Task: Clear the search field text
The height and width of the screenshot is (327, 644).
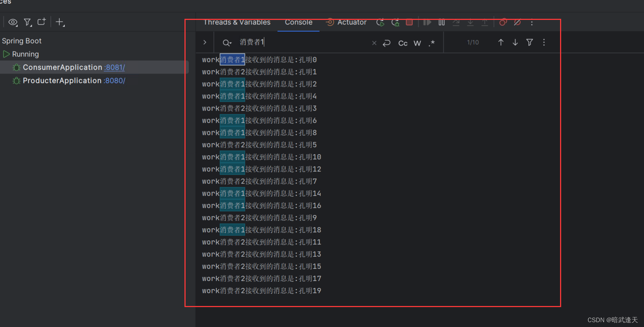Action: (x=374, y=43)
